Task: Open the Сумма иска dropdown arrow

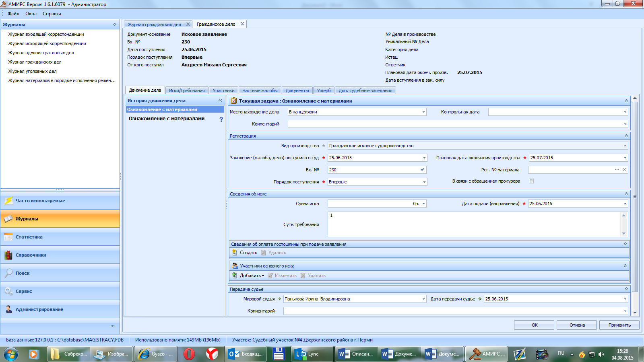Action: (423, 204)
